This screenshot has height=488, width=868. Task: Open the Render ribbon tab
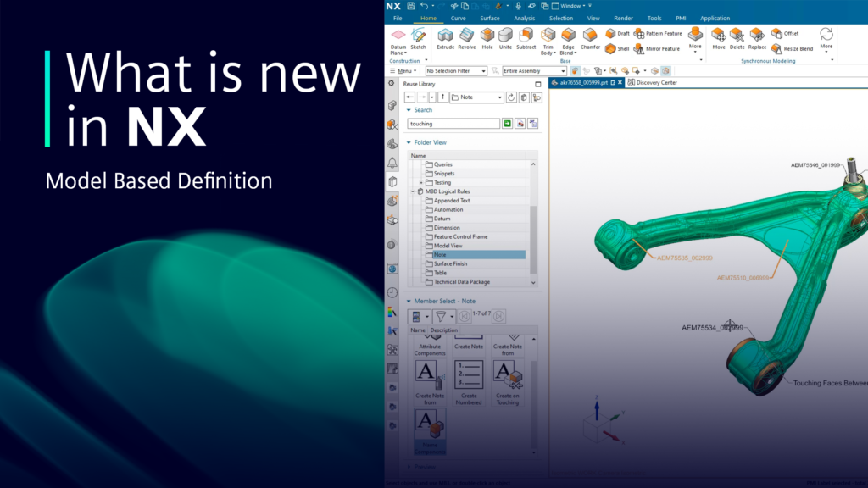(x=625, y=18)
